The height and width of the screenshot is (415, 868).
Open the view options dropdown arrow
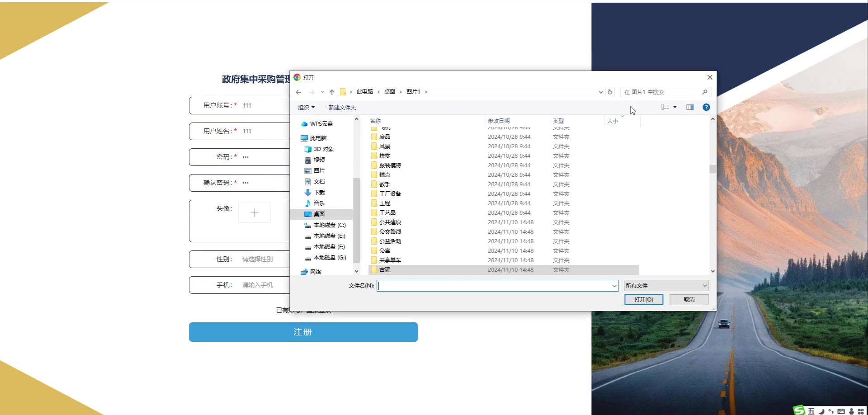coord(675,107)
